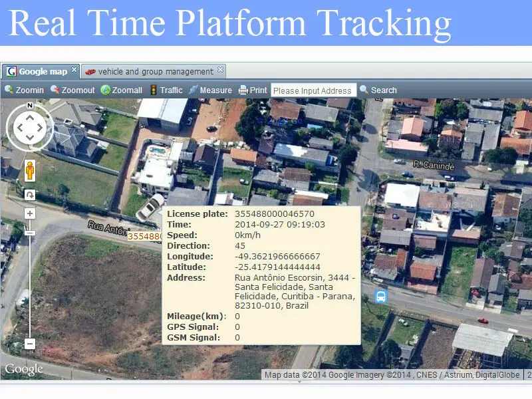Activate the Measure tool
This screenshot has height=399, width=532.
210,90
